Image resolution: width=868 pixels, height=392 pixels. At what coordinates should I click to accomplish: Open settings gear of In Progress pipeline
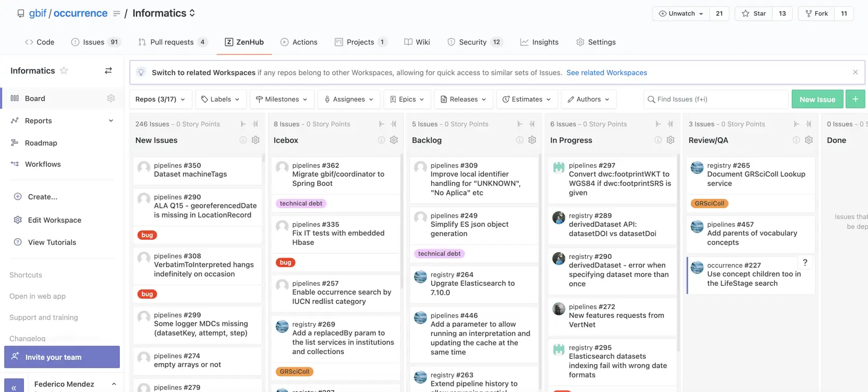pyautogui.click(x=671, y=140)
